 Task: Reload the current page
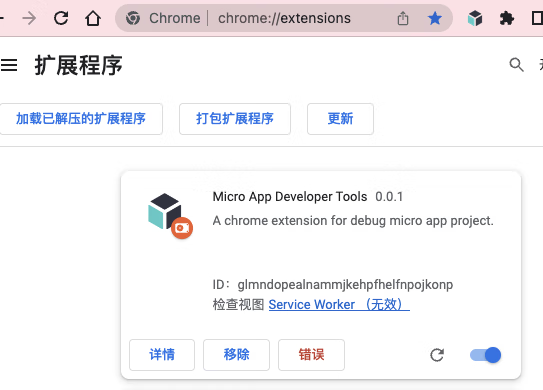pyautogui.click(x=61, y=18)
